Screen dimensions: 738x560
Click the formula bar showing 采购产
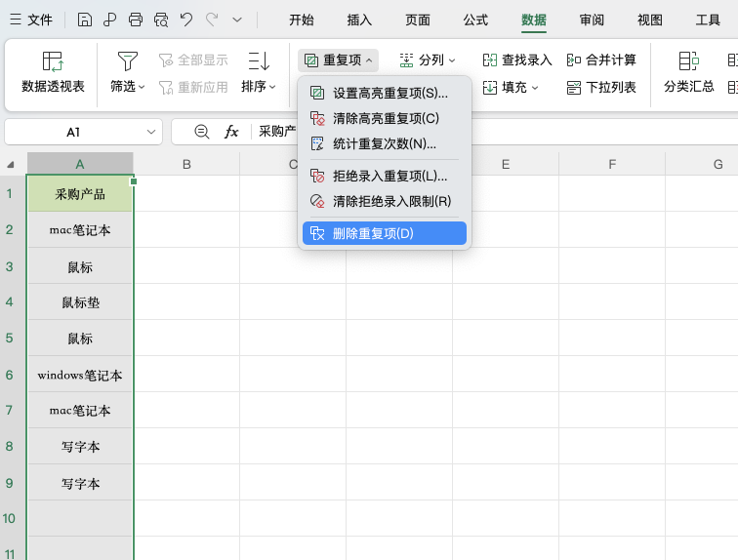click(x=277, y=132)
